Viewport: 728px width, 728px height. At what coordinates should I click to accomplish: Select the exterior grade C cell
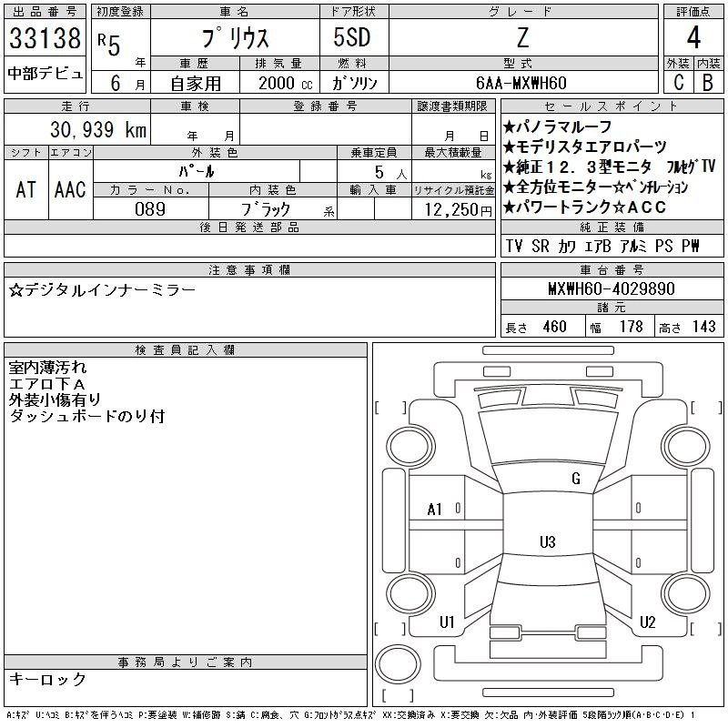pos(678,83)
